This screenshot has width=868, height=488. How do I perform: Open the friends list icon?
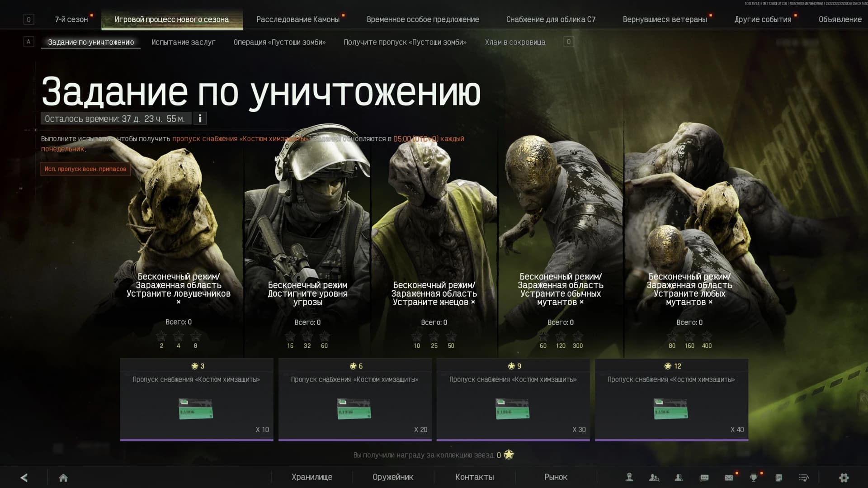pos(679,477)
